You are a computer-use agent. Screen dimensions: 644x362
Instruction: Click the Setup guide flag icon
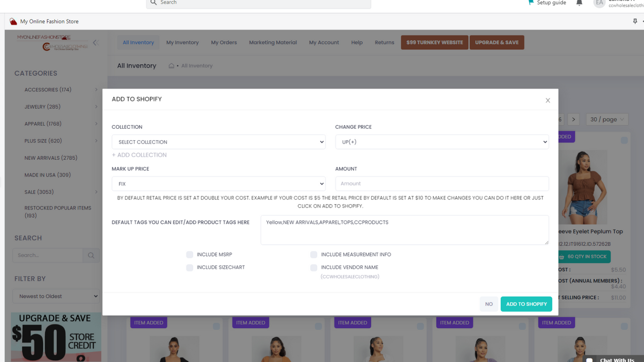pos(530,3)
